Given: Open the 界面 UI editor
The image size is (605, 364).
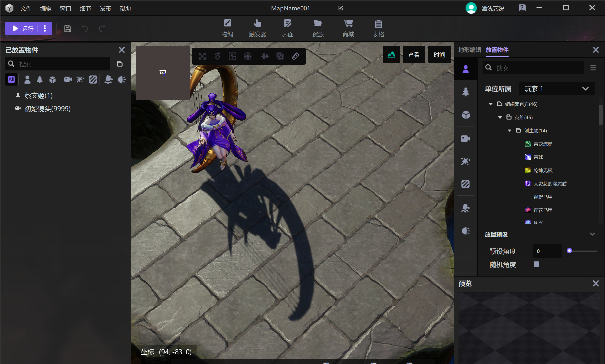Looking at the screenshot, I should [288, 28].
